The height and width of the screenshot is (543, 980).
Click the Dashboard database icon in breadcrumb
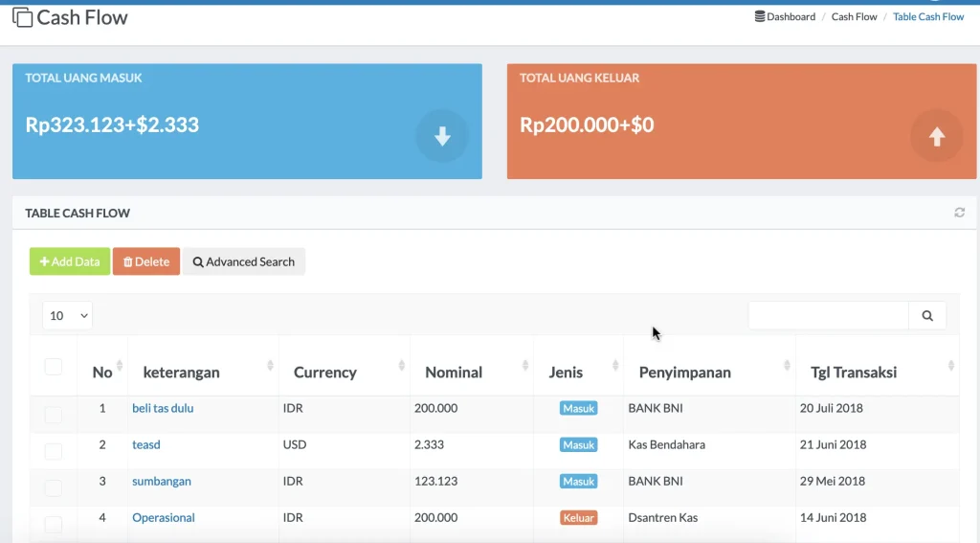coord(760,16)
